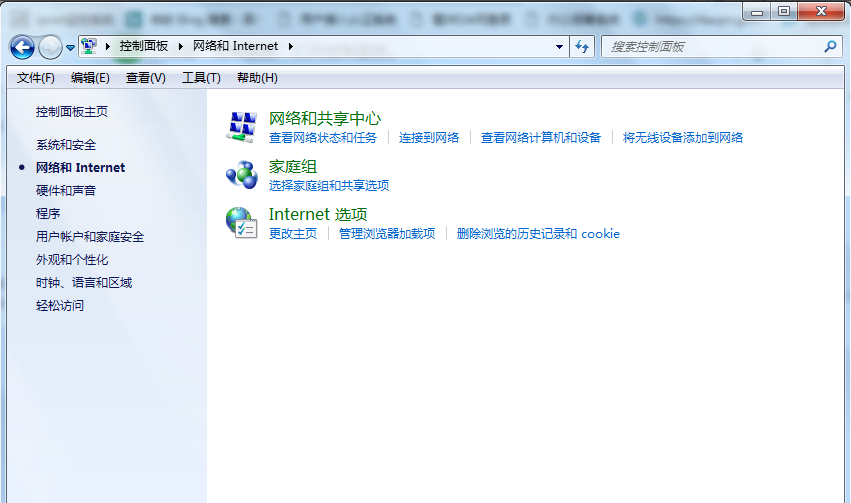
Task: Click the control panel icon in address bar
Action: point(90,47)
